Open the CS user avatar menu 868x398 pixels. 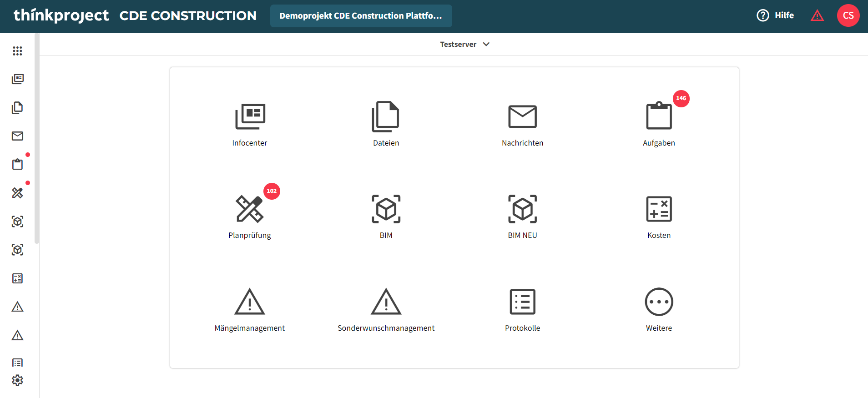point(848,15)
